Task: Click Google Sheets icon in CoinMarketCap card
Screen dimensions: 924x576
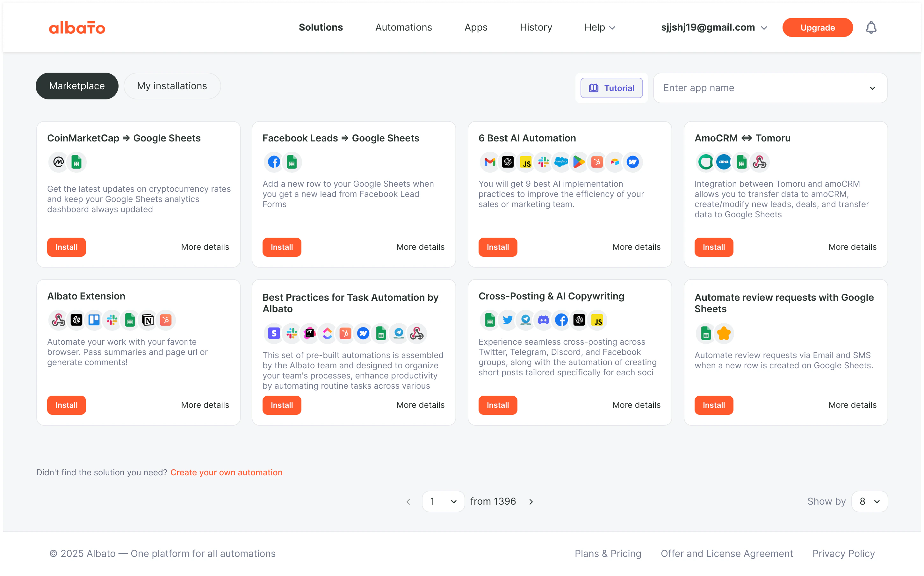Action: click(76, 162)
